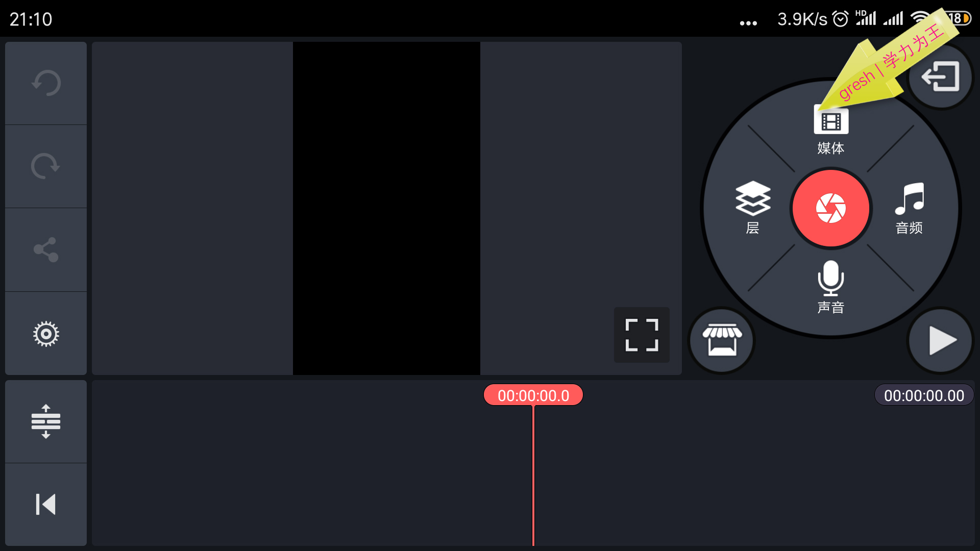Tap 声音 microphone for voice recording
Viewport: 980px width, 551px height.
830,286
